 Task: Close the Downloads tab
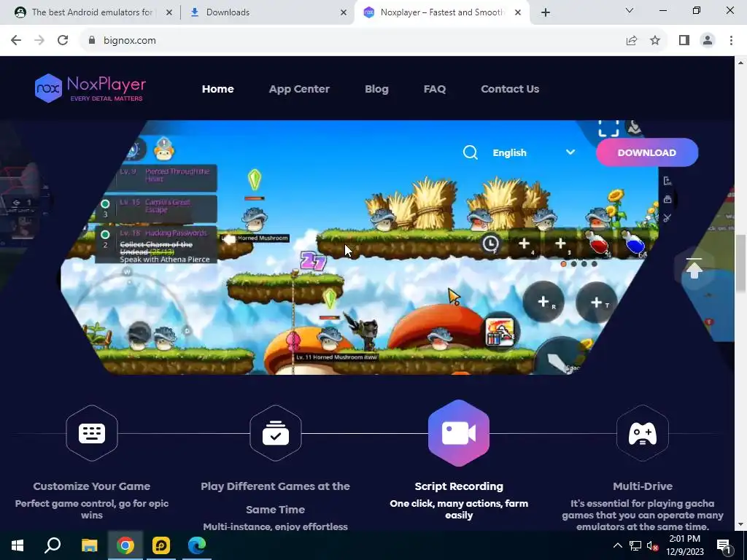tap(344, 12)
